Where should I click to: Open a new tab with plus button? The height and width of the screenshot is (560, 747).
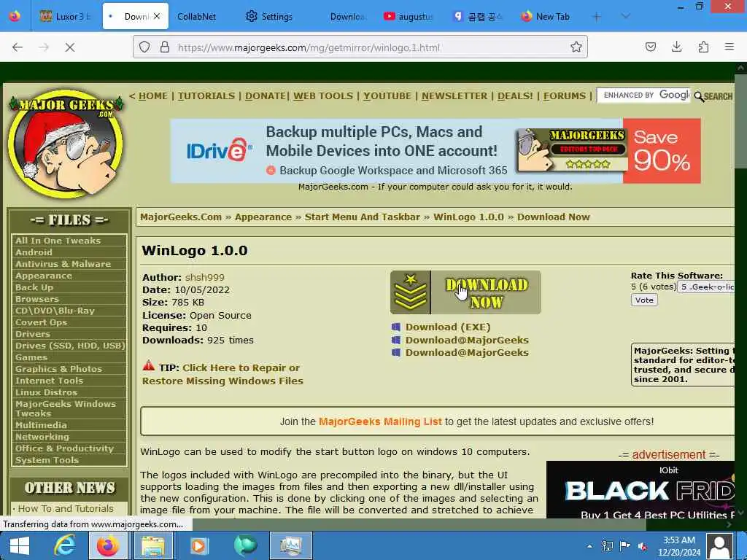596,17
